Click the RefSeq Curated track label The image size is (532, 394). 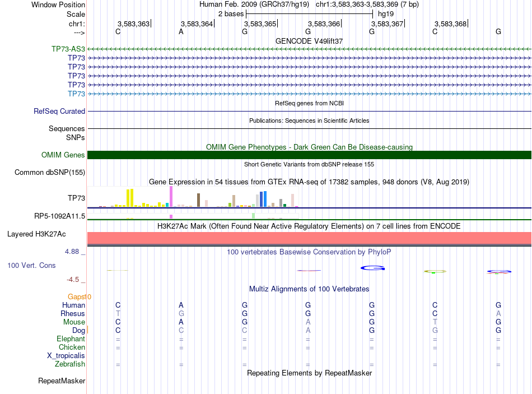[x=59, y=111]
